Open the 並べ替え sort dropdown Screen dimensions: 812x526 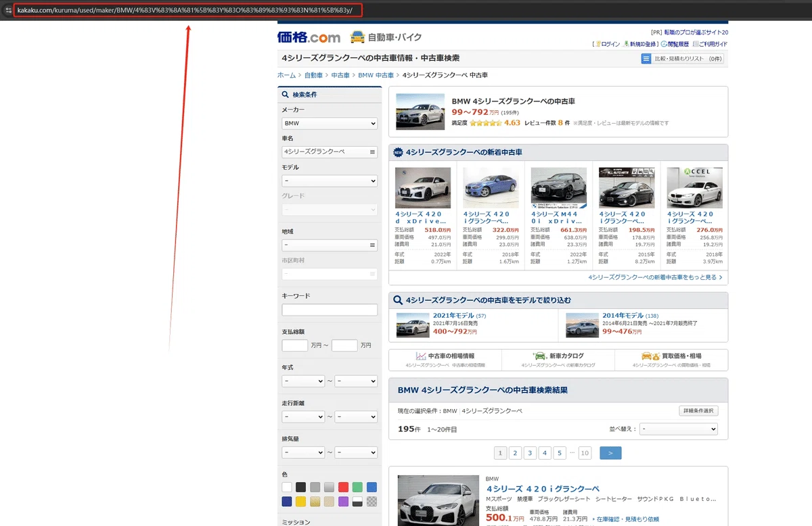(x=679, y=429)
